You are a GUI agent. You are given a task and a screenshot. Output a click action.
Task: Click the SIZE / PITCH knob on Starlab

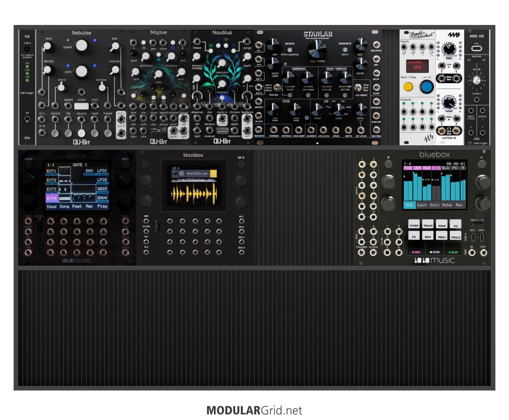pyautogui.click(x=316, y=49)
